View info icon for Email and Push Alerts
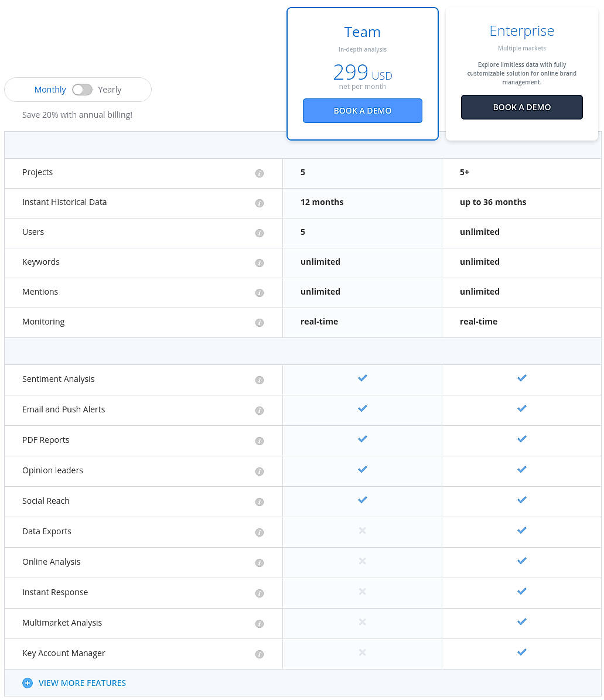 pyautogui.click(x=260, y=410)
